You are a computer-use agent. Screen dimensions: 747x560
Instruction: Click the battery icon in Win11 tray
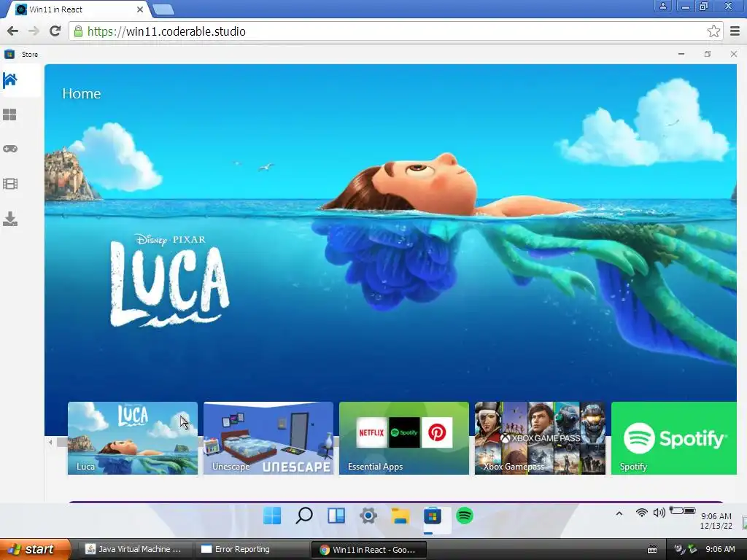683,511
